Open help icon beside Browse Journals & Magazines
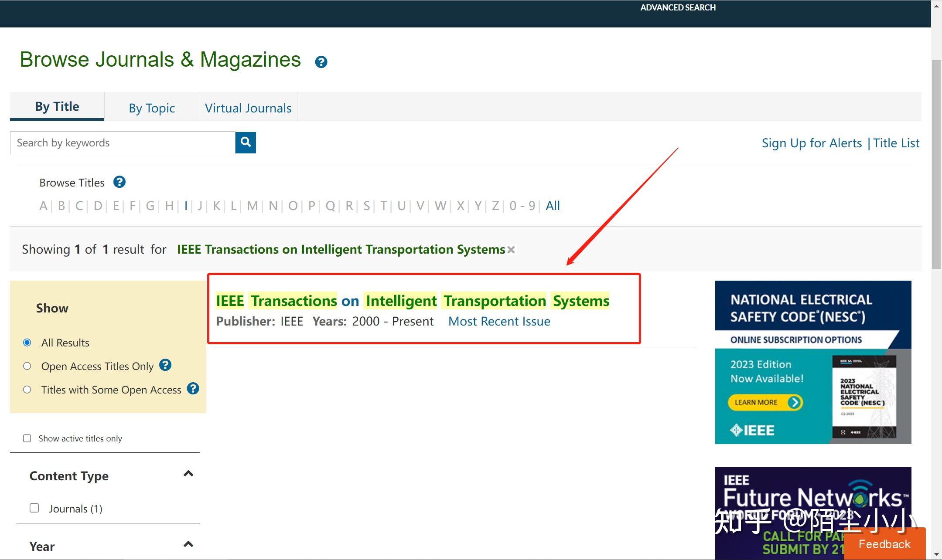The width and height of the screenshot is (942, 560). tap(321, 62)
